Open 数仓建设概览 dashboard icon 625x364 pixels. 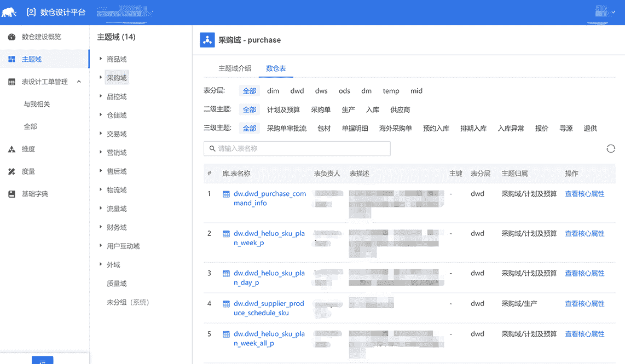coord(11,37)
